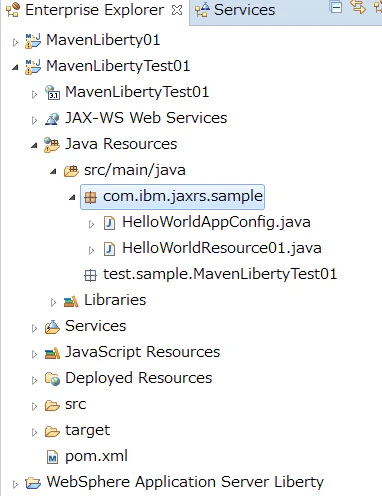Select the MavenLibertyTest01 deployment descriptor
Viewport: 382px width, 496px height.
137,92
